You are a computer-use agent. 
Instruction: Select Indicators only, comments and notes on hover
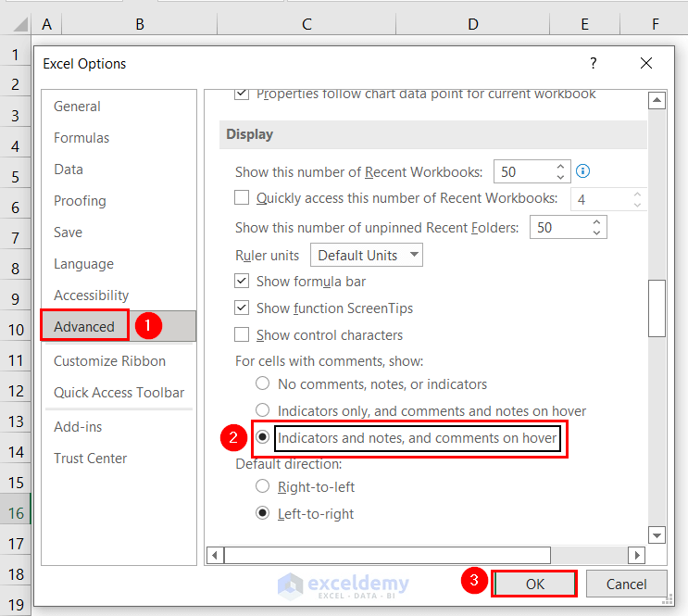(262, 410)
